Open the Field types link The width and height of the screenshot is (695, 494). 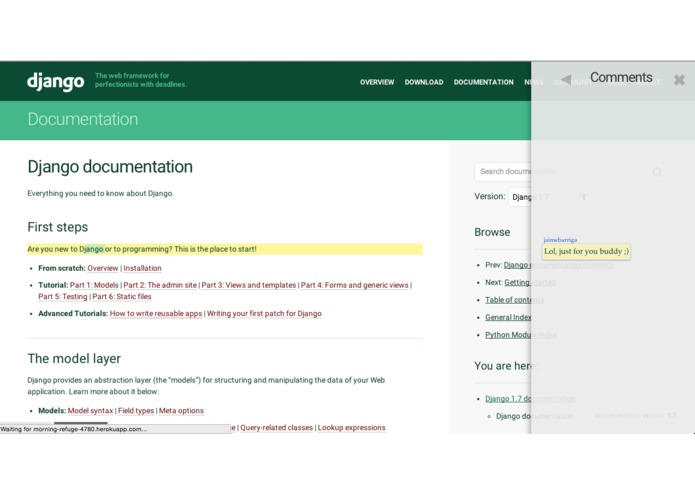pos(136,411)
